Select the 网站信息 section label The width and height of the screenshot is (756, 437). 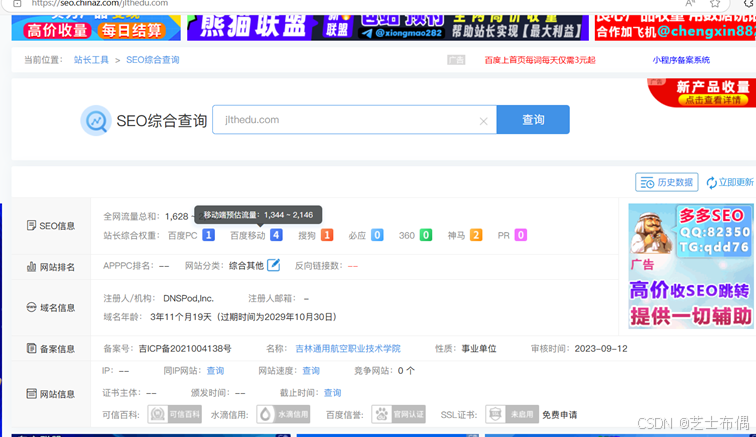(x=51, y=394)
